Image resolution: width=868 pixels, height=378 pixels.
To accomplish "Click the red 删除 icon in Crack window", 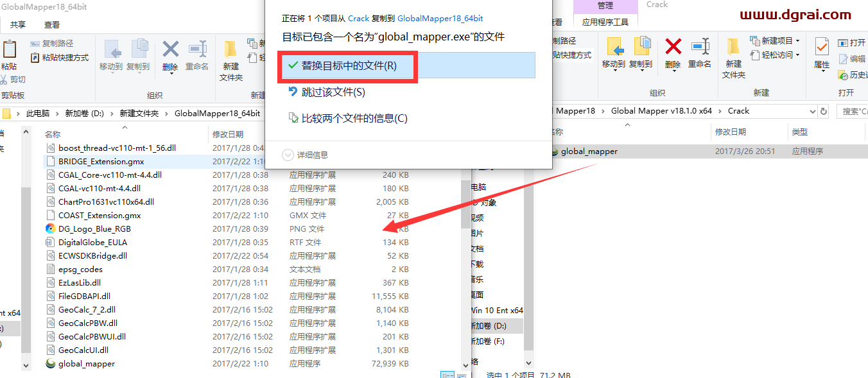I will pos(673,47).
